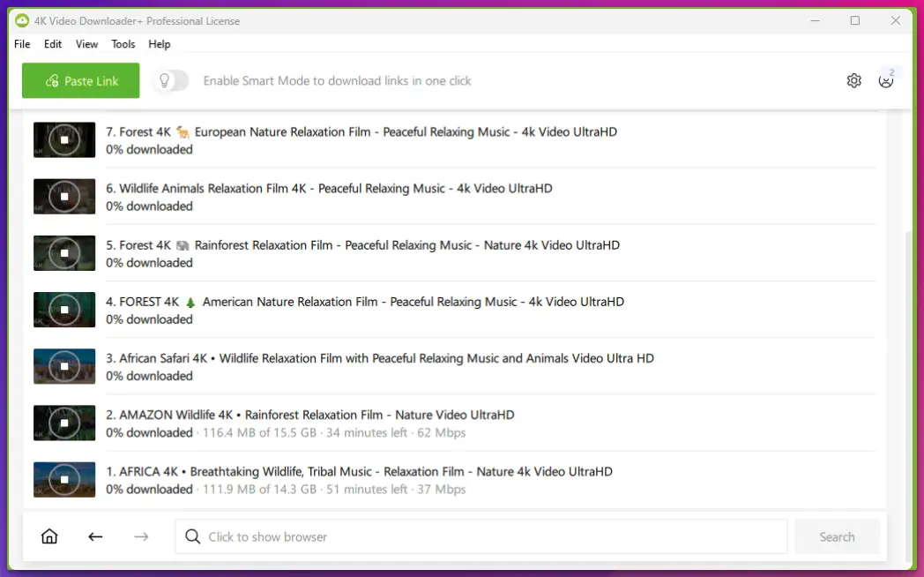Open the account icon with notification badge

click(x=886, y=80)
